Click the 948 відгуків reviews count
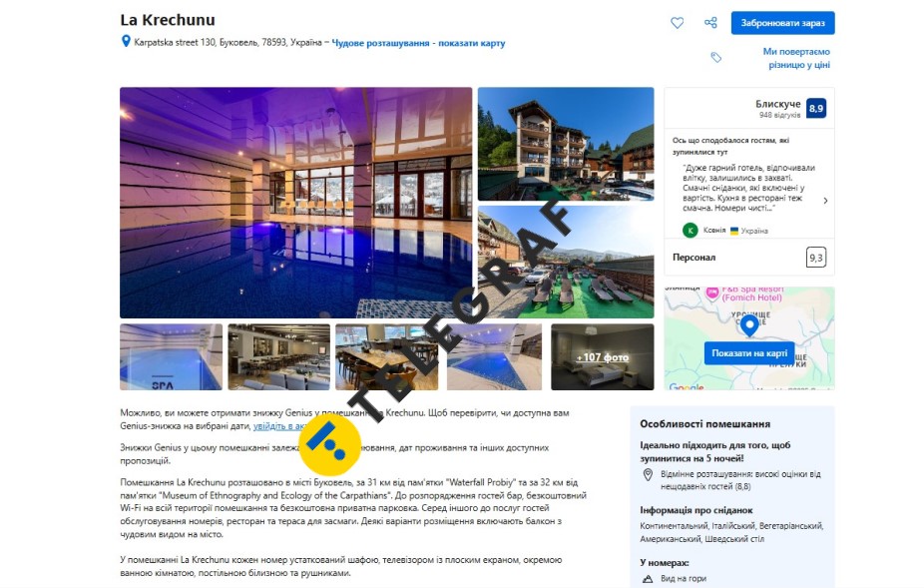 [779, 115]
